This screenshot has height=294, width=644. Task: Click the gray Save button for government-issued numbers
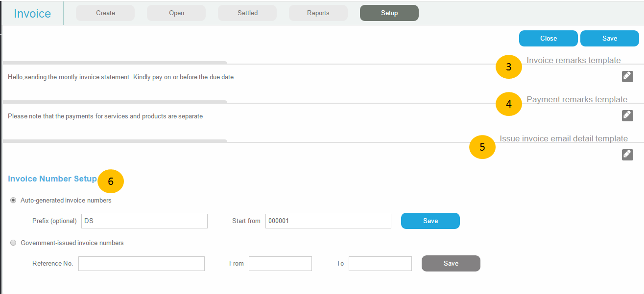451,263
